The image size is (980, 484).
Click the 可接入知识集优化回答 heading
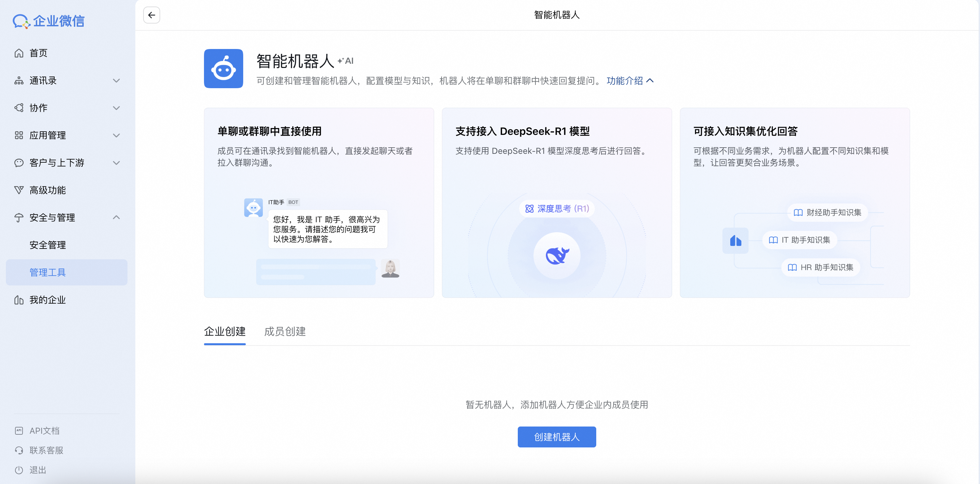click(x=746, y=131)
